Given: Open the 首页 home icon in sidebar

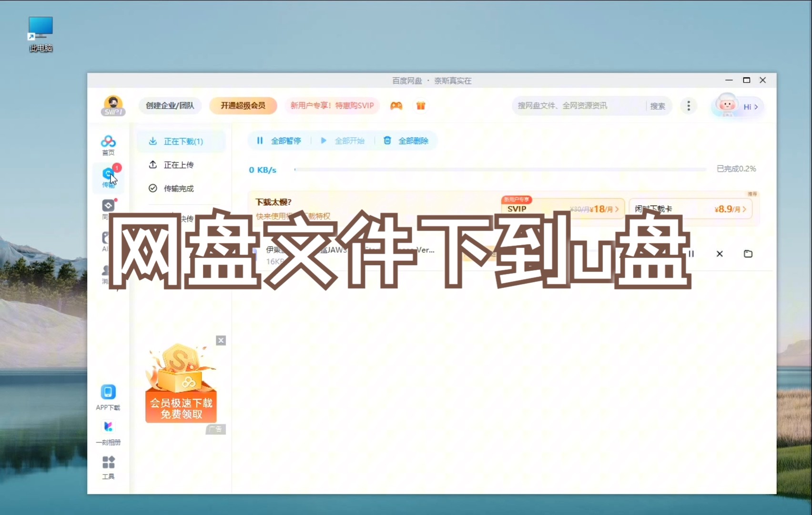Looking at the screenshot, I should point(108,145).
